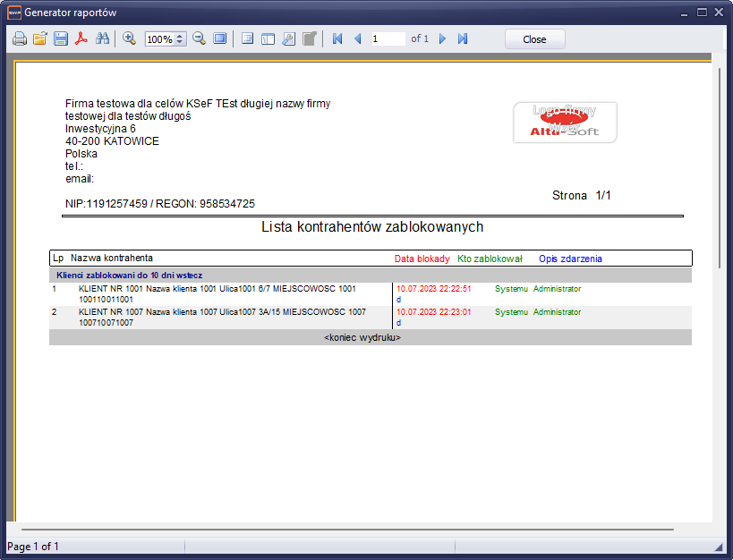Jump to the last page

(x=463, y=39)
